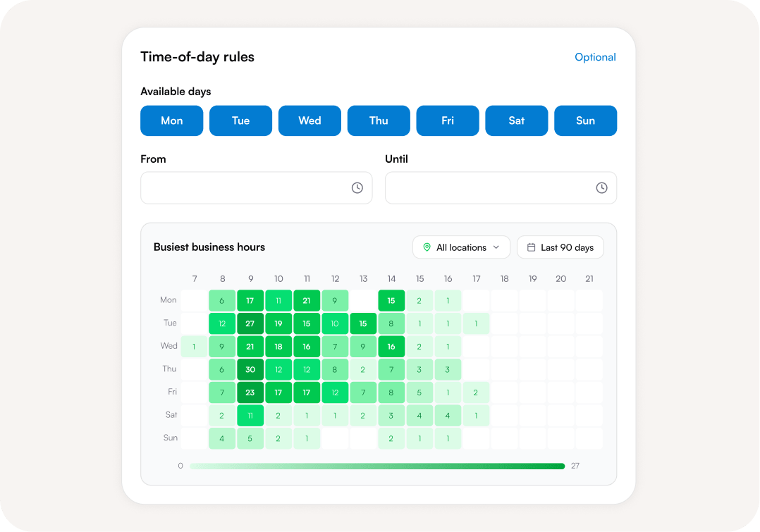Toggle Wed in available days
The image size is (760, 532).
coord(309,120)
